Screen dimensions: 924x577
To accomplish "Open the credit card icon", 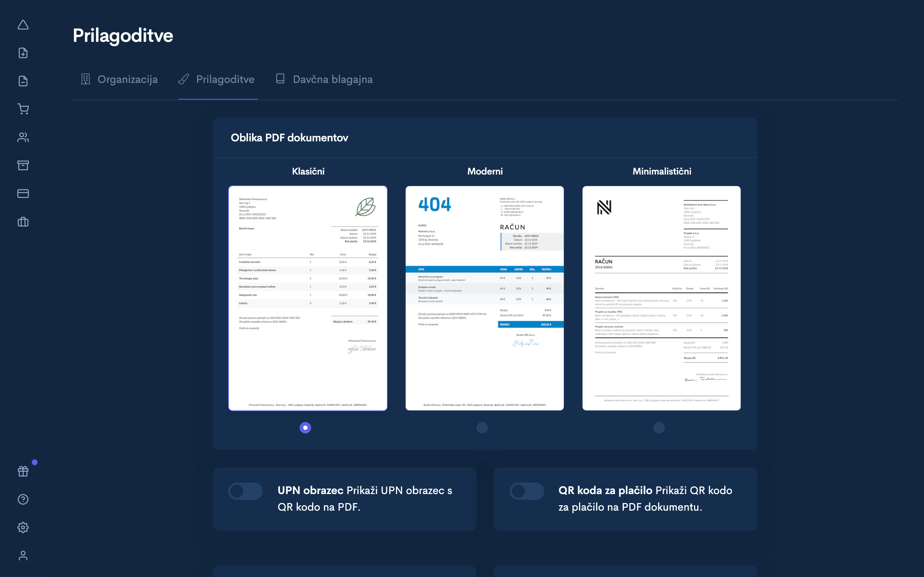I will pyautogui.click(x=23, y=194).
